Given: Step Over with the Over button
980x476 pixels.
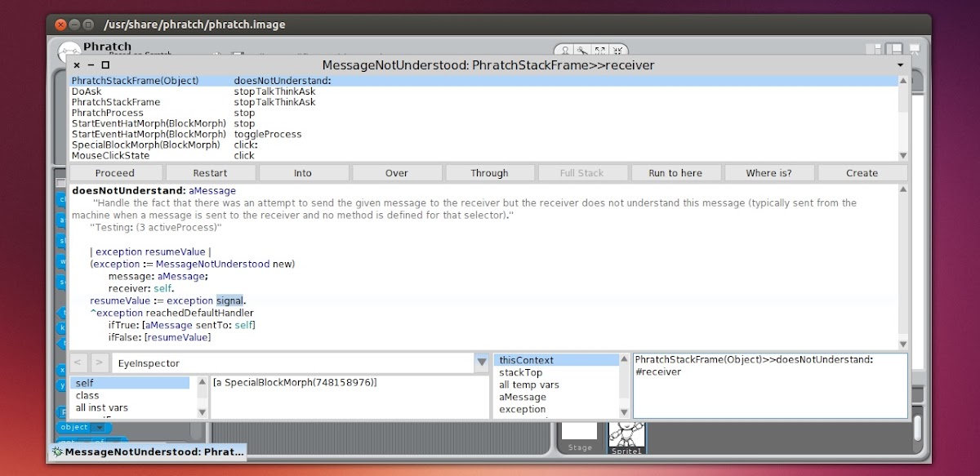Looking at the screenshot, I should [396, 173].
